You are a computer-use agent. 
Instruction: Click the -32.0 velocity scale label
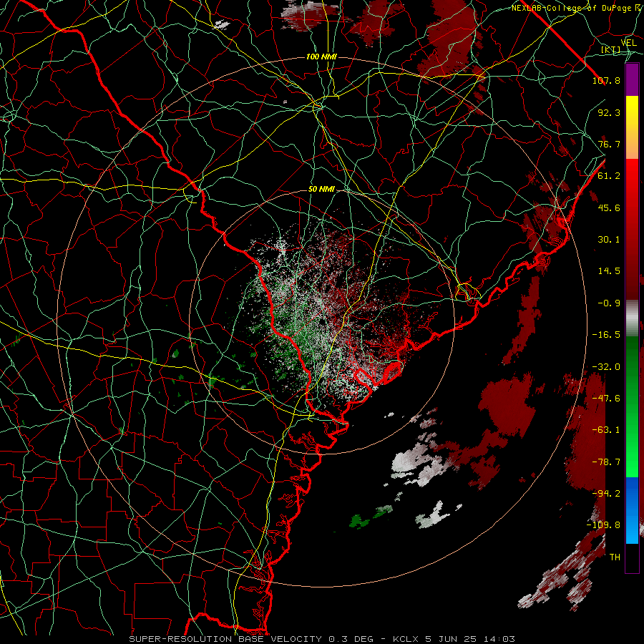(x=606, y=367)
